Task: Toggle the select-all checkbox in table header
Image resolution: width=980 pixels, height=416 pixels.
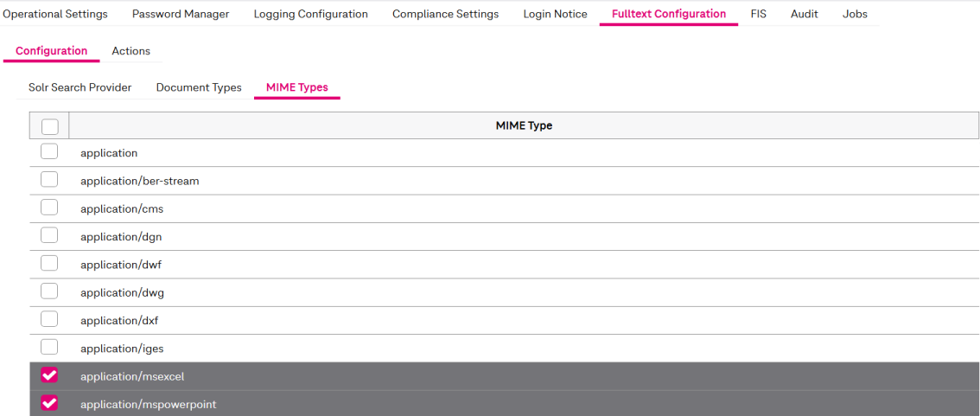Action: click(49, 126)
